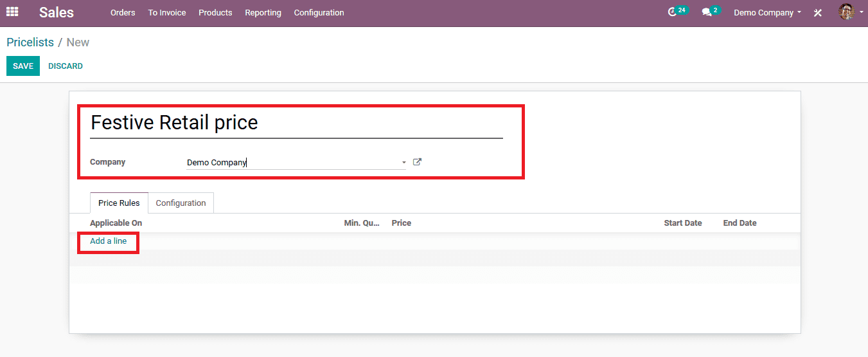Go back to Pricelists breadcrumb

pyautogui.click(x=30, y=42)
